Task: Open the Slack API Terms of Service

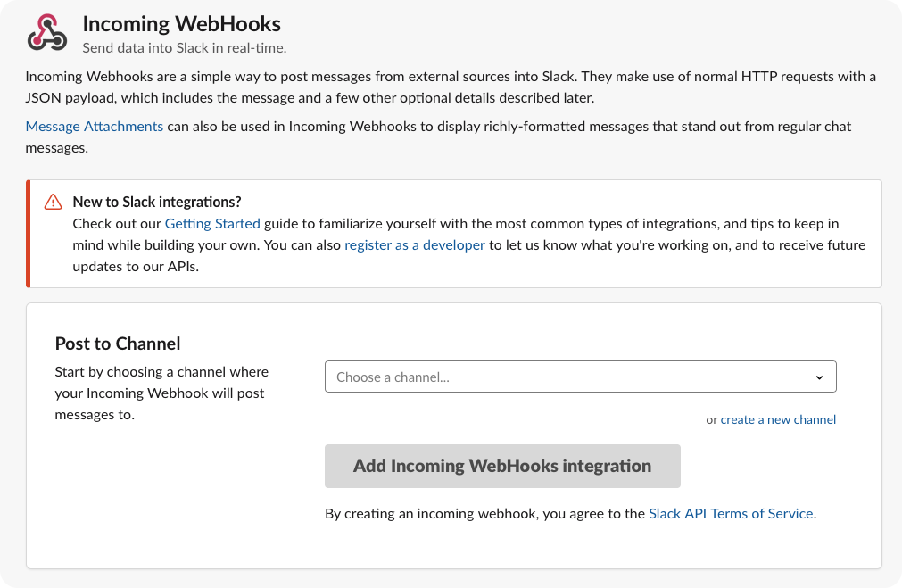Action: point(731,514)
